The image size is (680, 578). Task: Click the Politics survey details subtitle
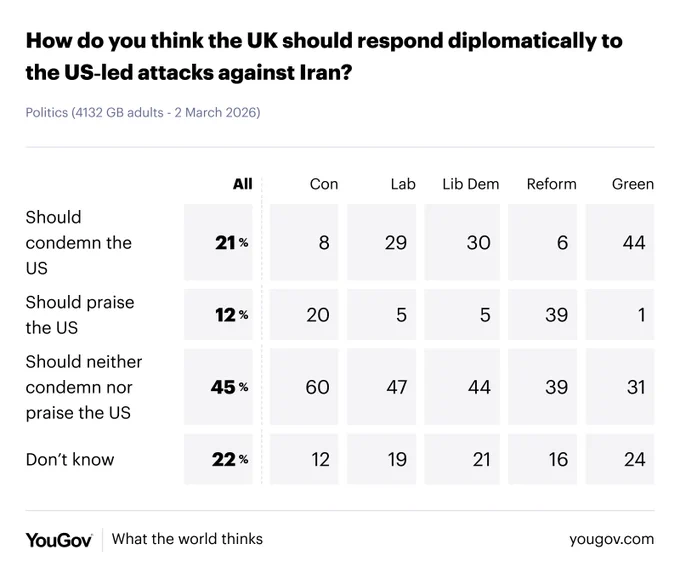(143, 113)
